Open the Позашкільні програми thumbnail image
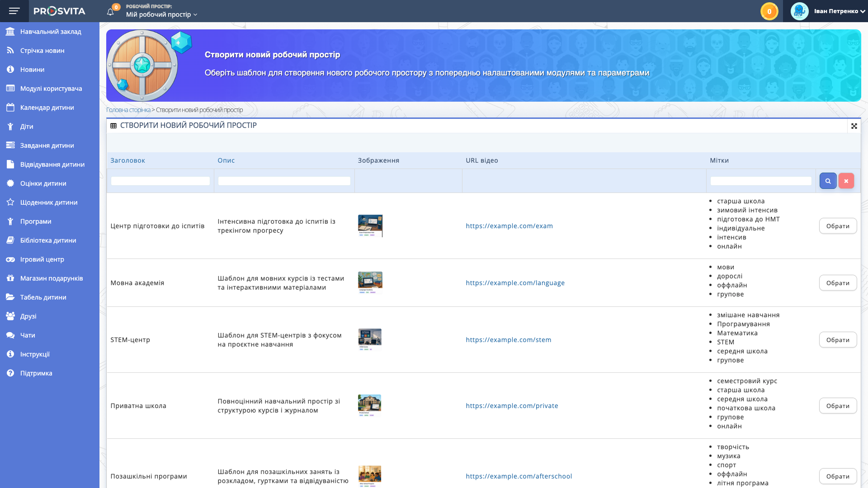The width and height of the screenshot is (868, 488). tap(370, 476)
